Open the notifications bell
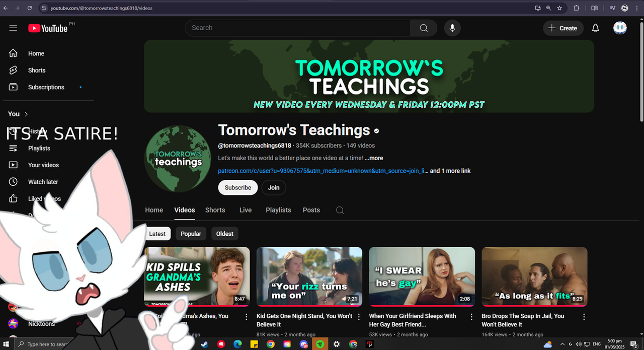 pos(596,28)
